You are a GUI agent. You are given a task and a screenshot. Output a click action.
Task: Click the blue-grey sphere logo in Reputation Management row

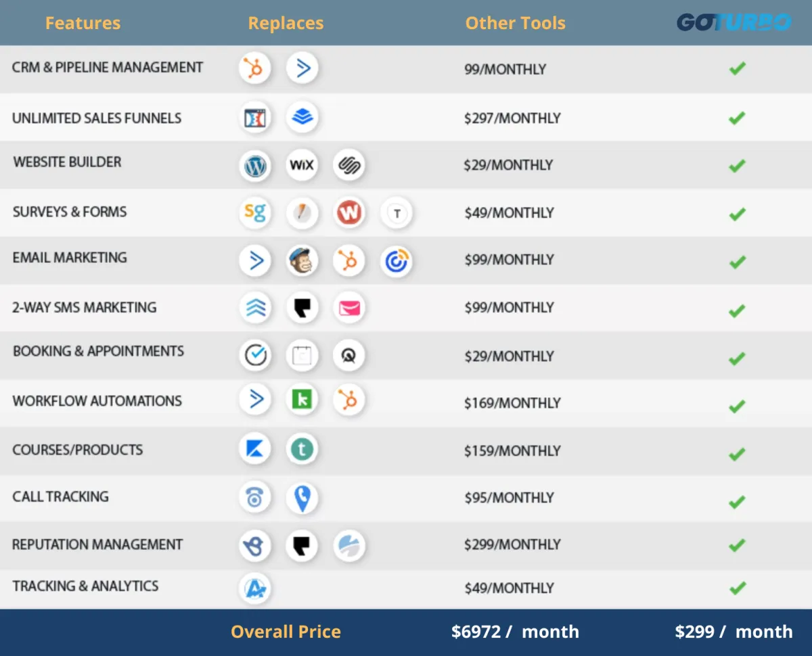click(349, 545)
